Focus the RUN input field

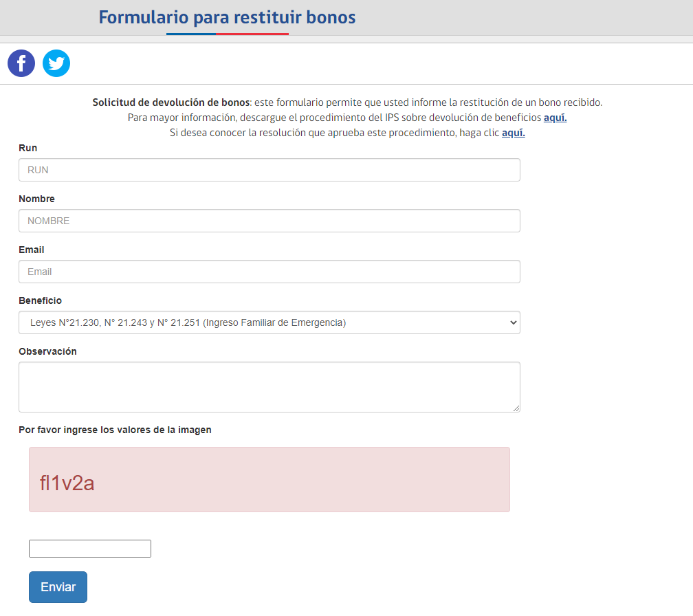pos(269,170)
